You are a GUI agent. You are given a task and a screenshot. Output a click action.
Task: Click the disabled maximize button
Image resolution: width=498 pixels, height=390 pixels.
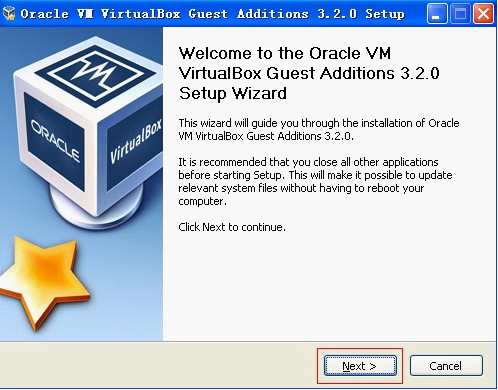pyautogui.click(x=460, y=14)
